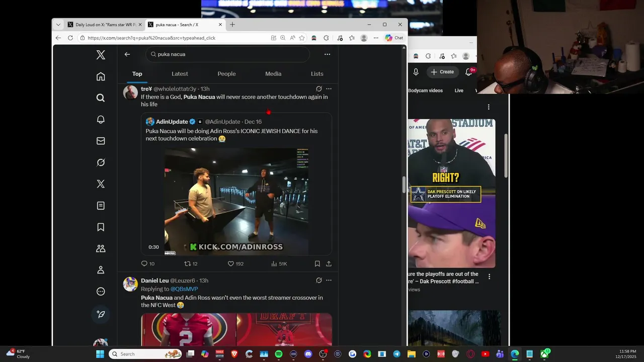The width and height of the screenshot is (644, 362).
Task: Click YouTube voice search microphone
Action: tap(416, 72)
